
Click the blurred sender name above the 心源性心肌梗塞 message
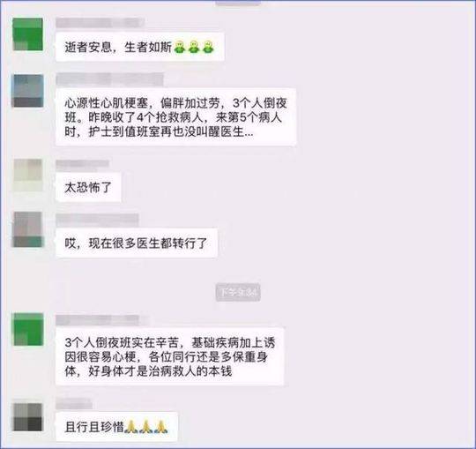click(110, 79)
